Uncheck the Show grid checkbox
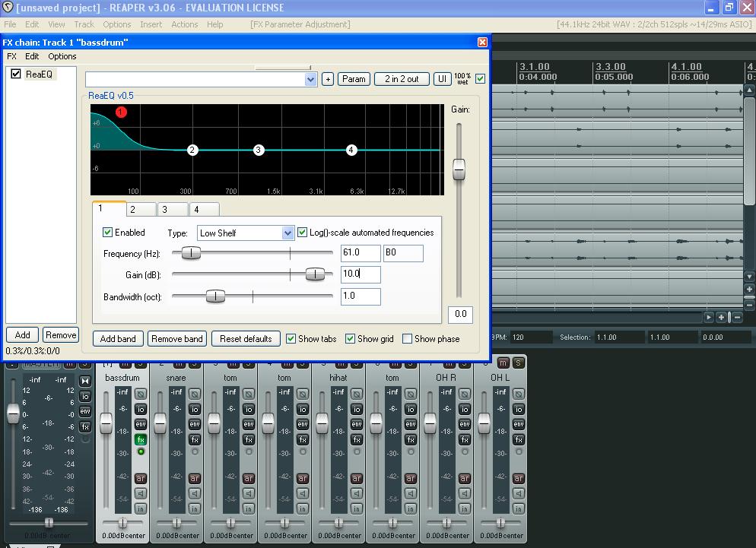 coord(350,339)
